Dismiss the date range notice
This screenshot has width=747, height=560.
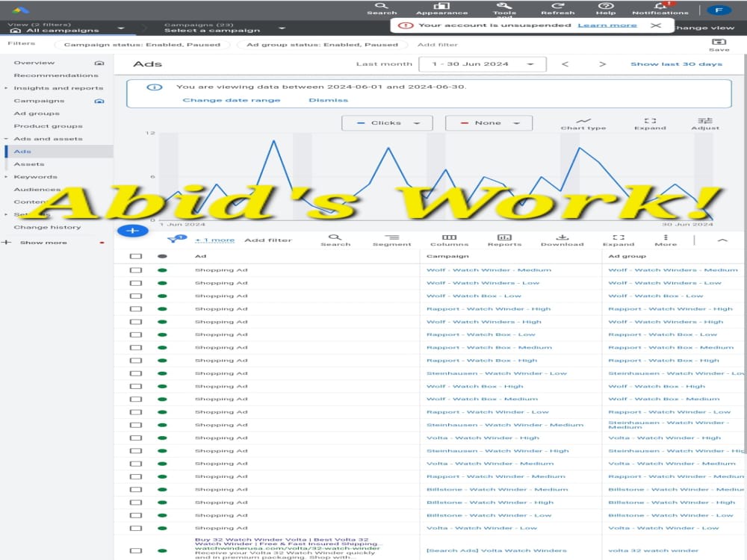click(328, 100)
